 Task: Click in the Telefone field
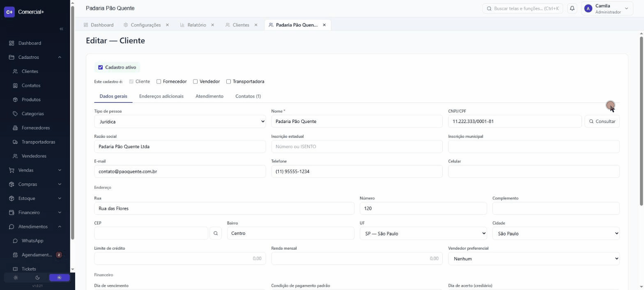pyautogui.click(x=357, y=172)
